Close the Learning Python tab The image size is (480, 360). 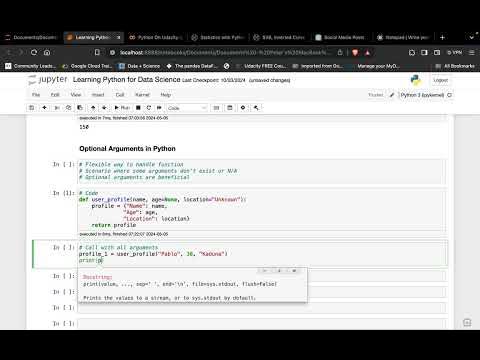coord(119,37)
